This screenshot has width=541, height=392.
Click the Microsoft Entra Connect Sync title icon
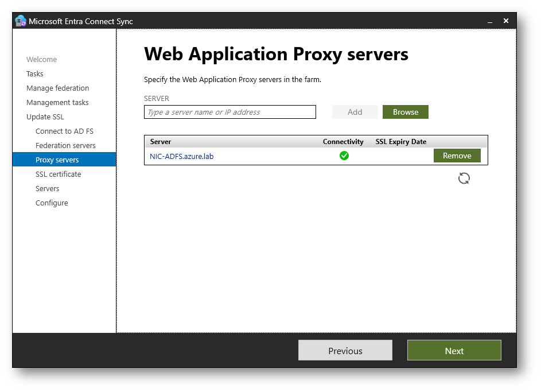click(x=21, y=21)
